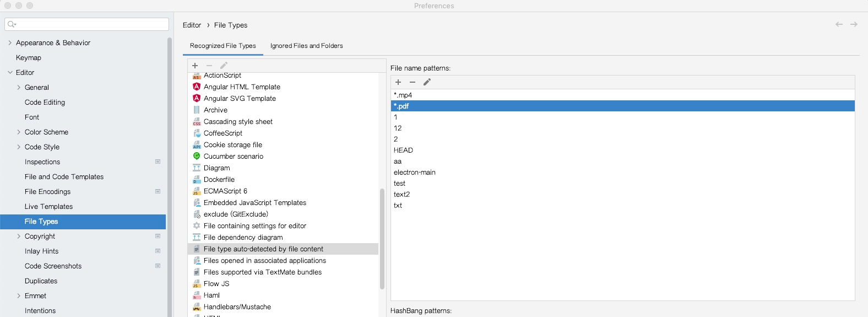Click the project-level icon beside Inspections
The image size is (868, 317).
coord(158,162)
